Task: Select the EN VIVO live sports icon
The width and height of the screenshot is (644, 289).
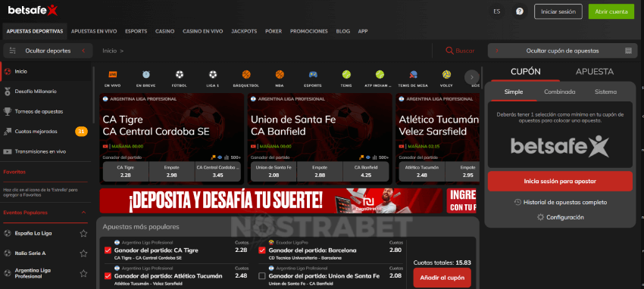Action: click(112, 75)
